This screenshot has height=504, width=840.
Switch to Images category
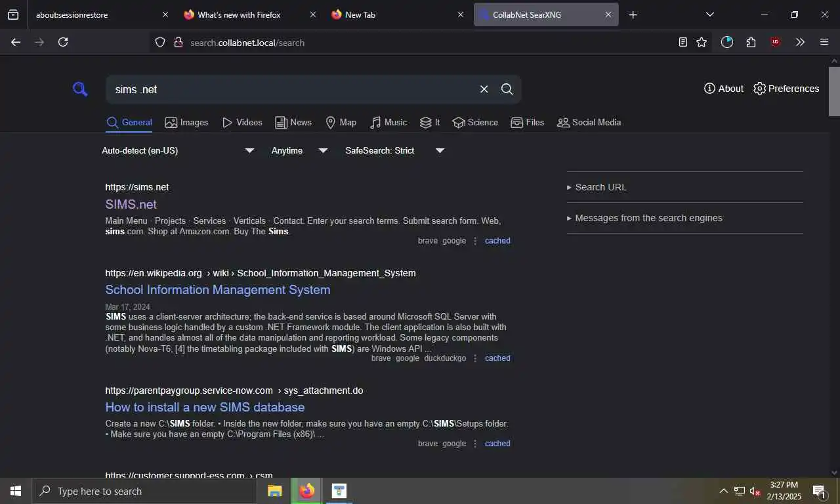pyautogui.click(x=186, y=123)
